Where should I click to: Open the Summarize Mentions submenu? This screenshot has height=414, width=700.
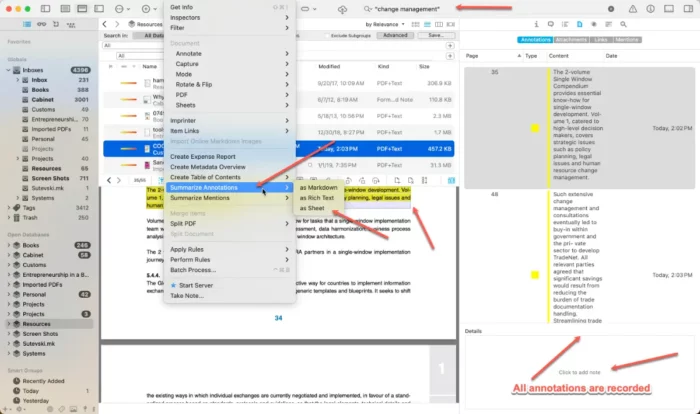pyautogui.click(x=229, y=198)
